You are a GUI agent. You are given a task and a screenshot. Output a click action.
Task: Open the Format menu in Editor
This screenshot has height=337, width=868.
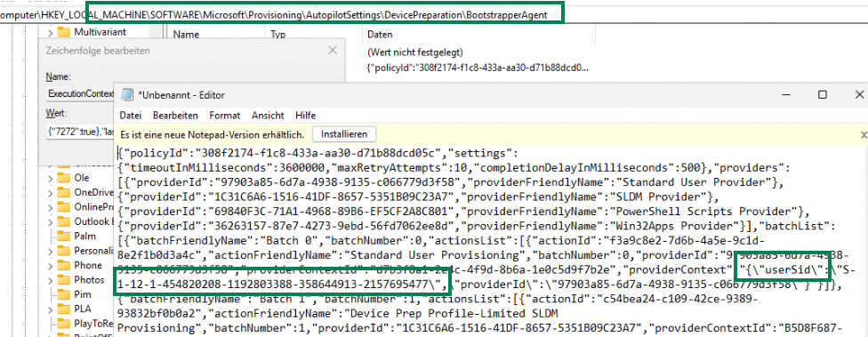click(225, 116)
